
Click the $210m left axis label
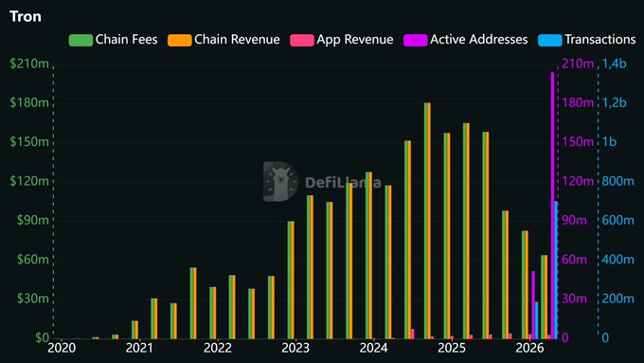[29, 64]
